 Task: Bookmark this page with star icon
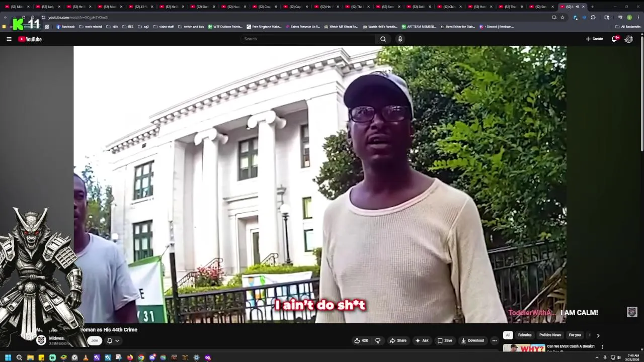[562, 17]
